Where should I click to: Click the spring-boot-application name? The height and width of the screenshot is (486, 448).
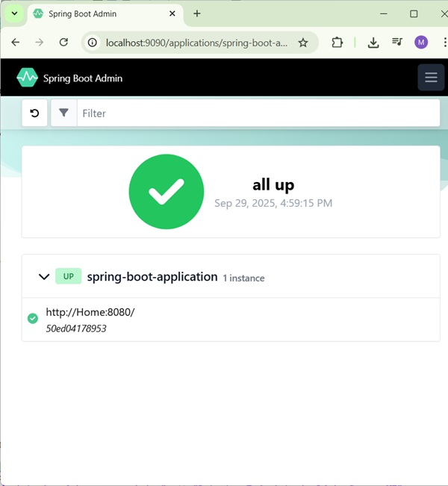click(x=152, y=277)
